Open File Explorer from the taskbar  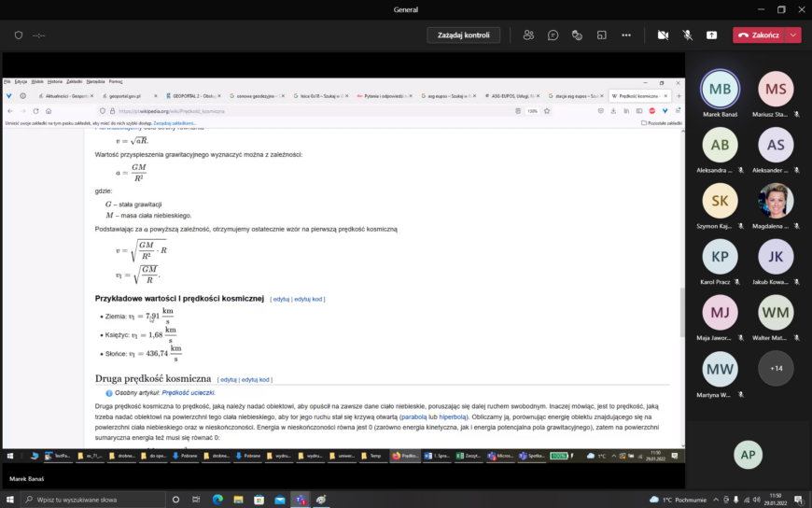point(238,500)
